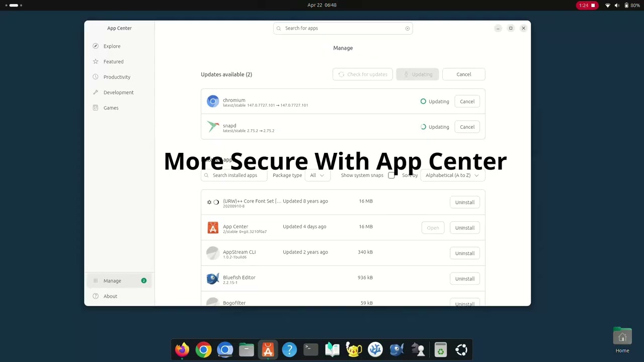Open the chess game from dock
644x362 pixels.
[x=418, y=349]
